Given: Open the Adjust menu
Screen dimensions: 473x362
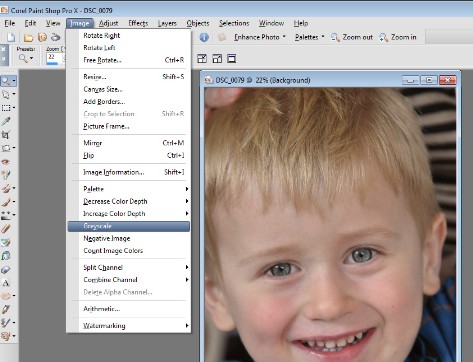Looking at the screenshot, I should pyautogui.click(x=108, y=23).
